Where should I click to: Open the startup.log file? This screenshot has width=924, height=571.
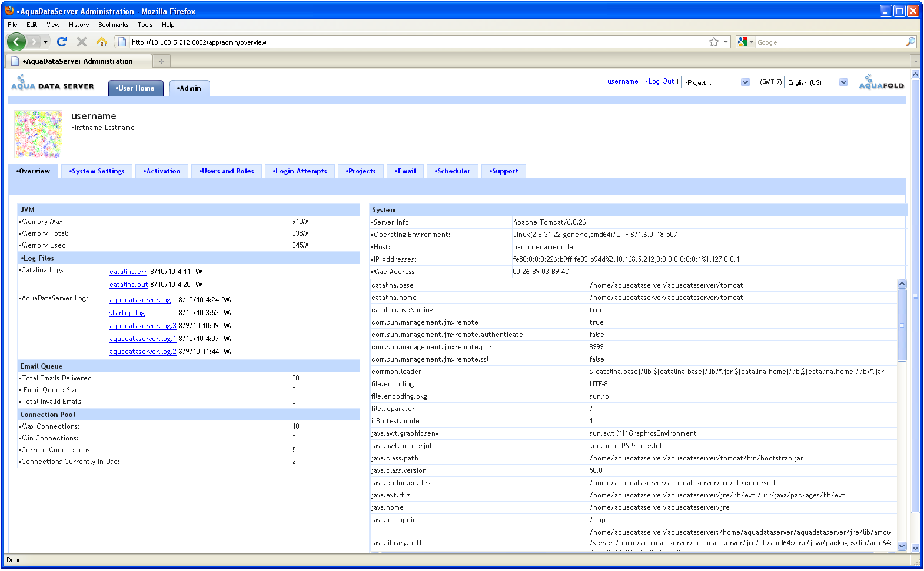coord(127,313)
